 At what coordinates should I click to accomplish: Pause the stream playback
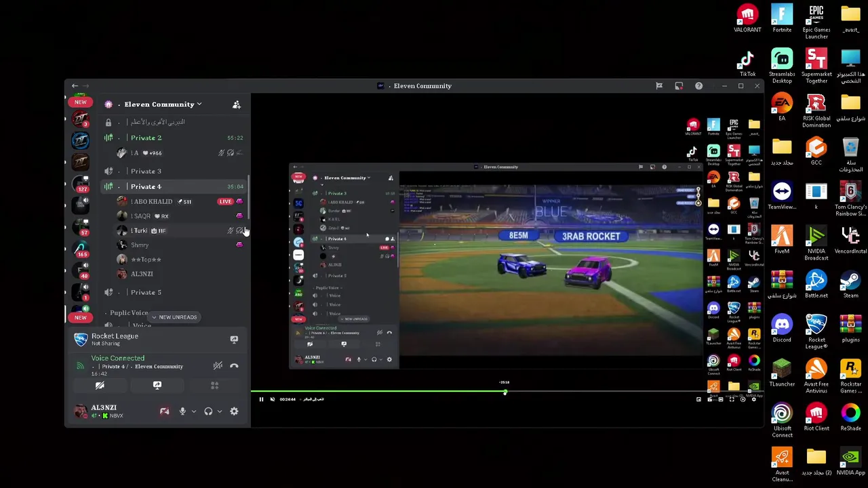[261, 399]
